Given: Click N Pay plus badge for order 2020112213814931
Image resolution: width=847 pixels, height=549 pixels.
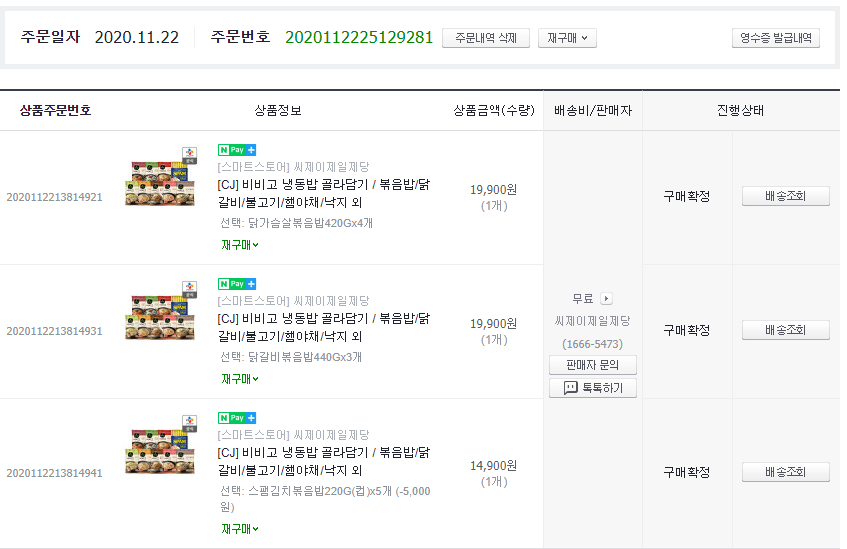Looking at the screenshot, I should (237, 284).
